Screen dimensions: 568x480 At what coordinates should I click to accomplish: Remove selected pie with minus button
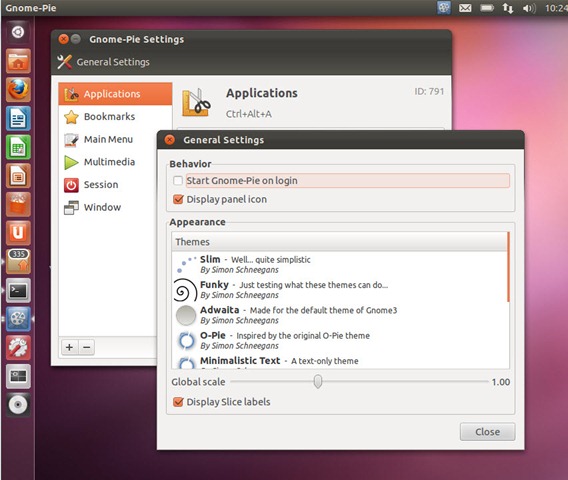pos(87,347)
